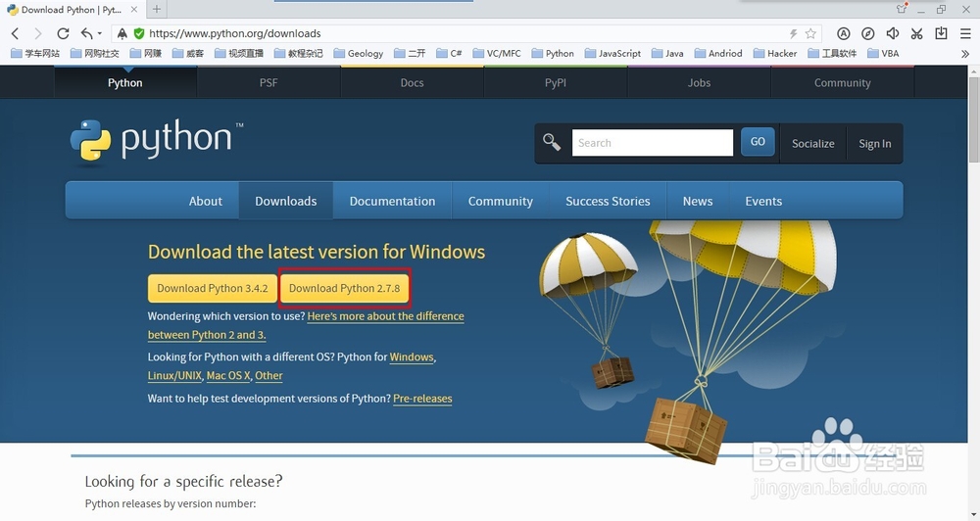The image size is (980, 521).
Task: Close the Download Python tab
Action: [x=133, y=10]
